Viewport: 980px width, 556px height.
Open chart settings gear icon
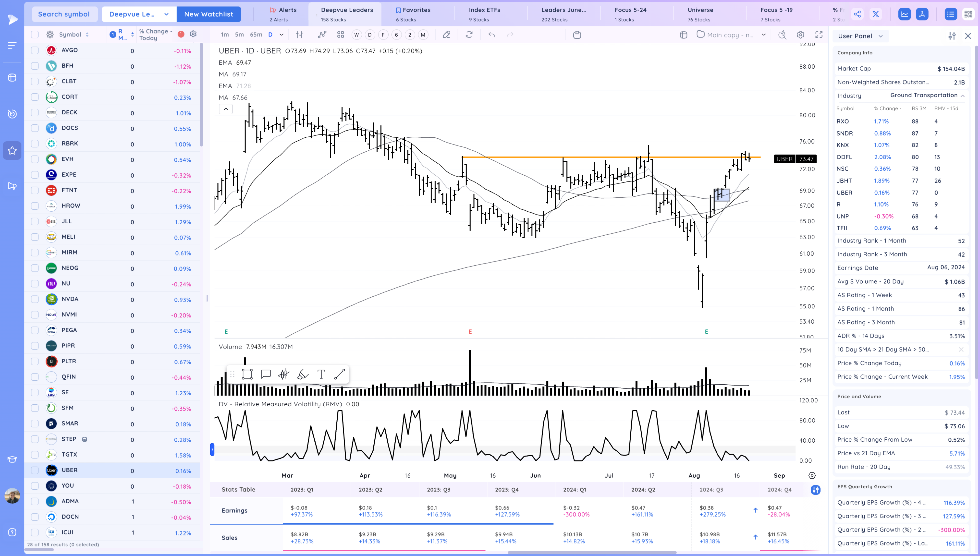(x=800, y=35)
